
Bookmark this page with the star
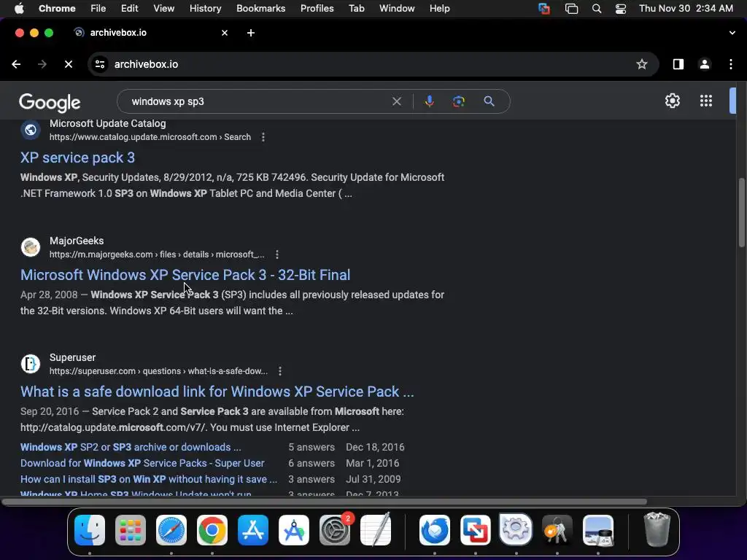pyautogui.click(x=642, y=64)
